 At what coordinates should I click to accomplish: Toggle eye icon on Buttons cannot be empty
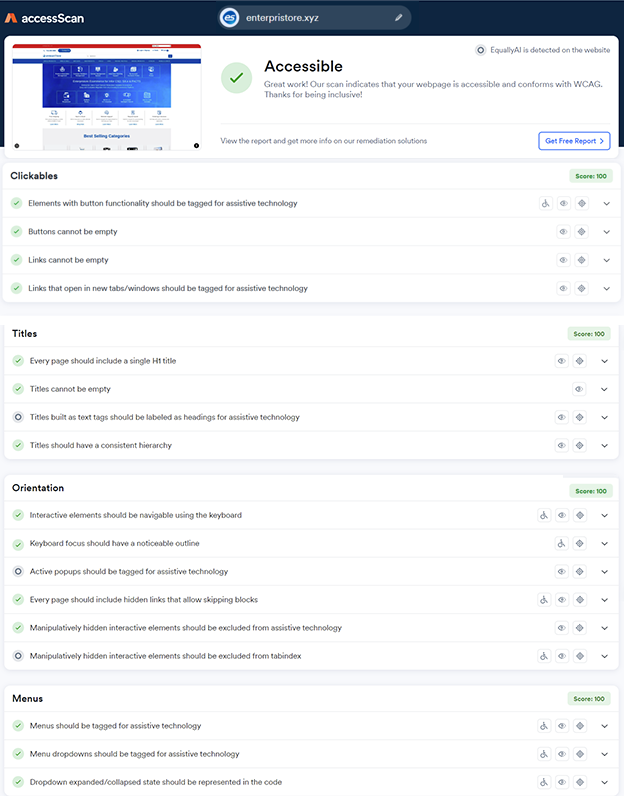(564, 232)
